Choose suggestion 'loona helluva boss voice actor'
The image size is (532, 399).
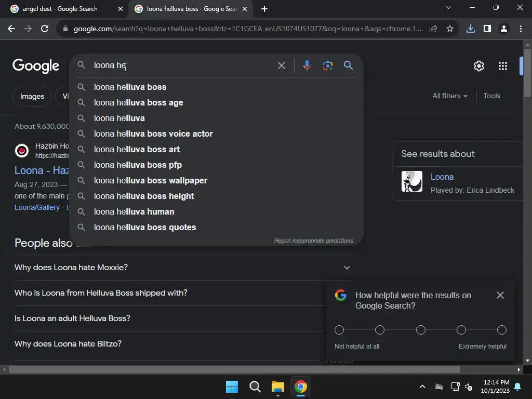coord(216,134)
